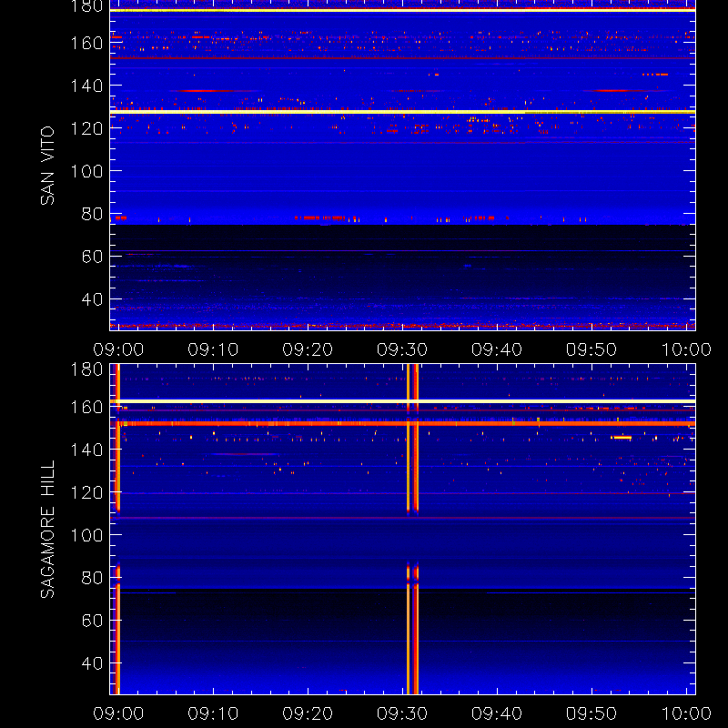Click the red-orange horizontal band near 152 in Sagamore Hill
Screen dimensions: 728x728
click(x=402, y=423)
